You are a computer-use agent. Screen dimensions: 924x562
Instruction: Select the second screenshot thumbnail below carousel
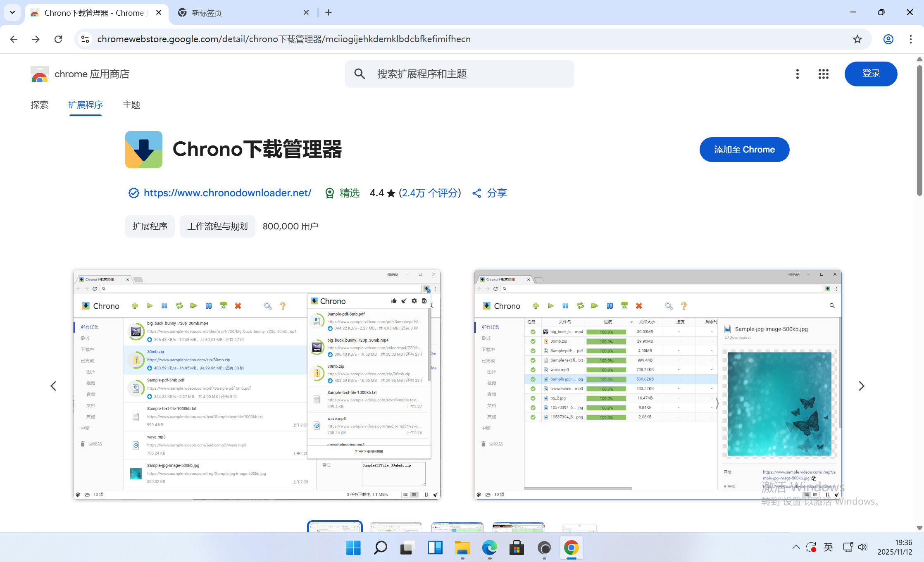tap(396, 527)
